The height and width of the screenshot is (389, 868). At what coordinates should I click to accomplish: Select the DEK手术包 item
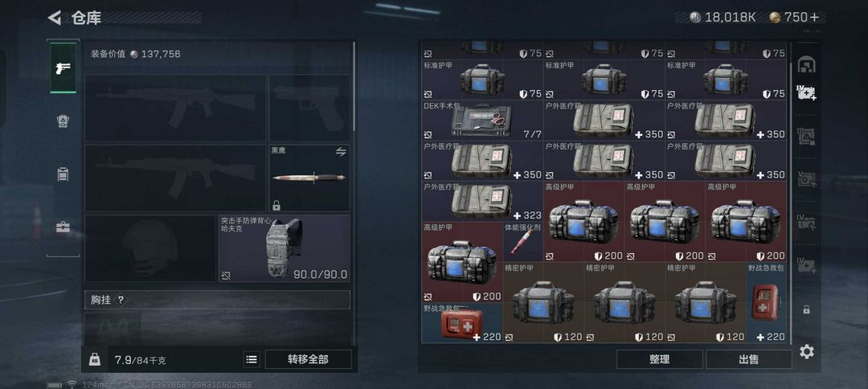click(482, 120)
